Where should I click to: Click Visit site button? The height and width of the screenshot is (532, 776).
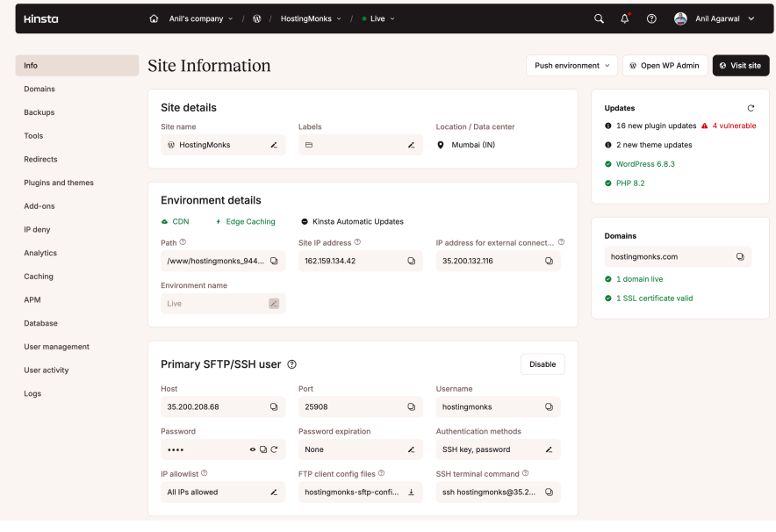pyautogui.click(x=741, y=65)
